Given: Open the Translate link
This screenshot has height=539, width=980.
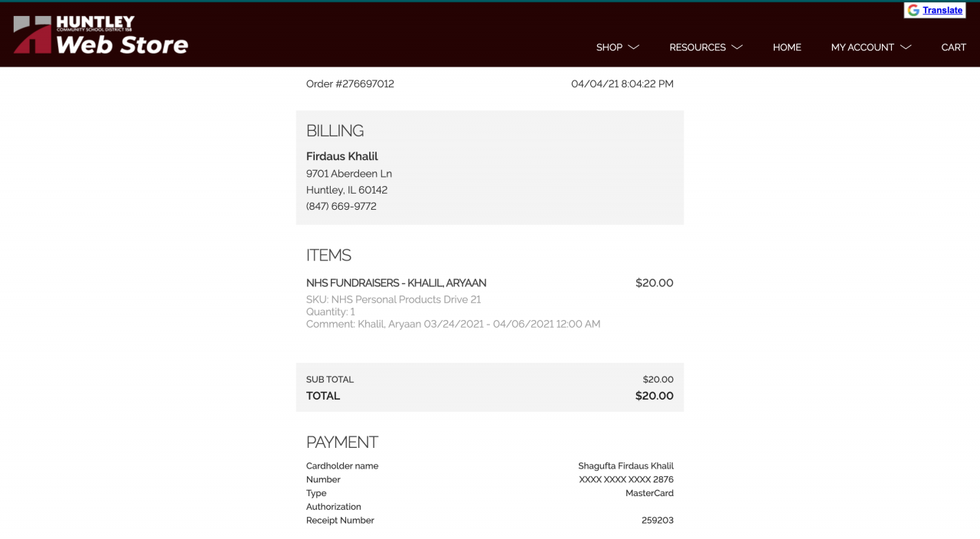Looking at the screenshot, I should 942,11.
